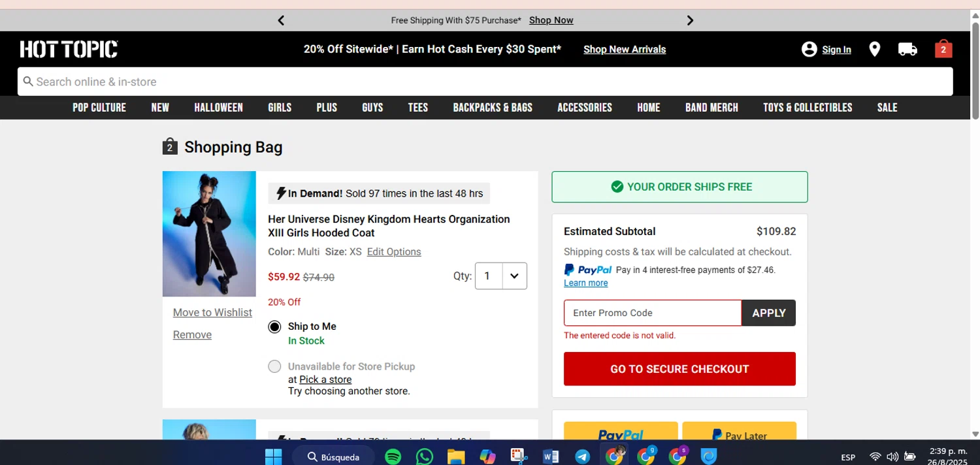Click the yellow PayPal checkout button
The image size is (980, 465).
(x=621, y=431)
